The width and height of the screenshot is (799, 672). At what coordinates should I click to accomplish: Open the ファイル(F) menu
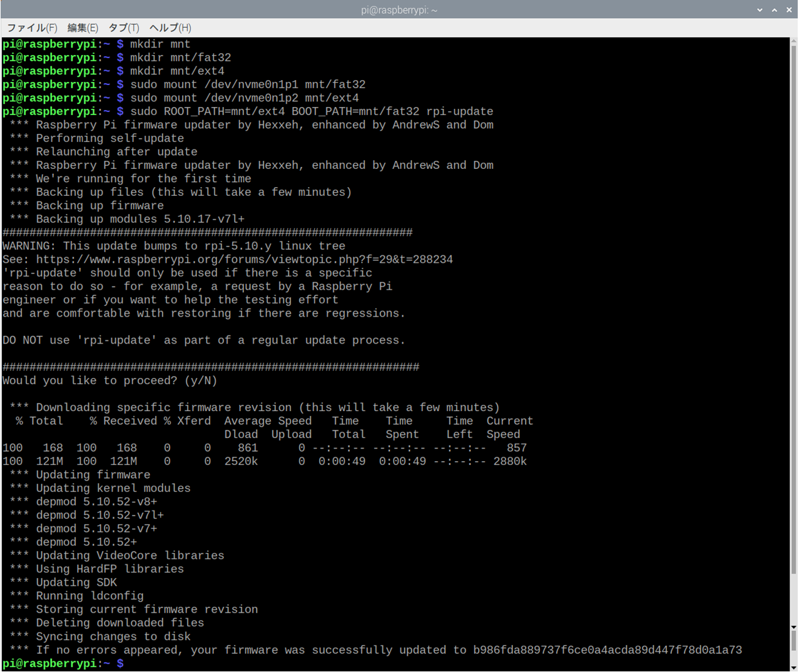point(32,28)
